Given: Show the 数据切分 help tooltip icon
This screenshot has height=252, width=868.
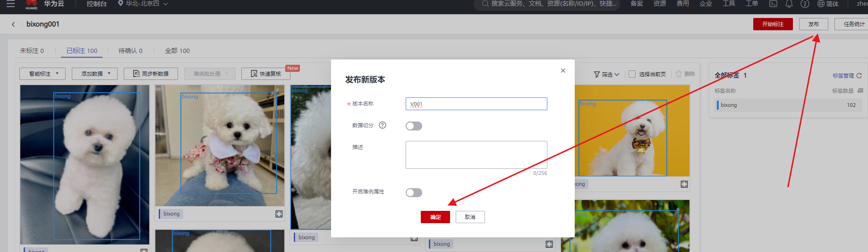Looking at the screenshot, I should (x=383, y=125).
